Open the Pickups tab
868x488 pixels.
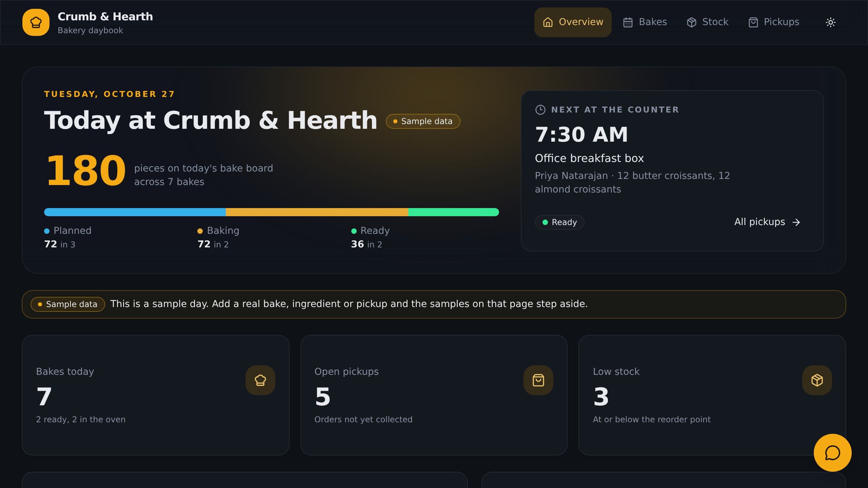pyautogui.click(x=774, y=22)
